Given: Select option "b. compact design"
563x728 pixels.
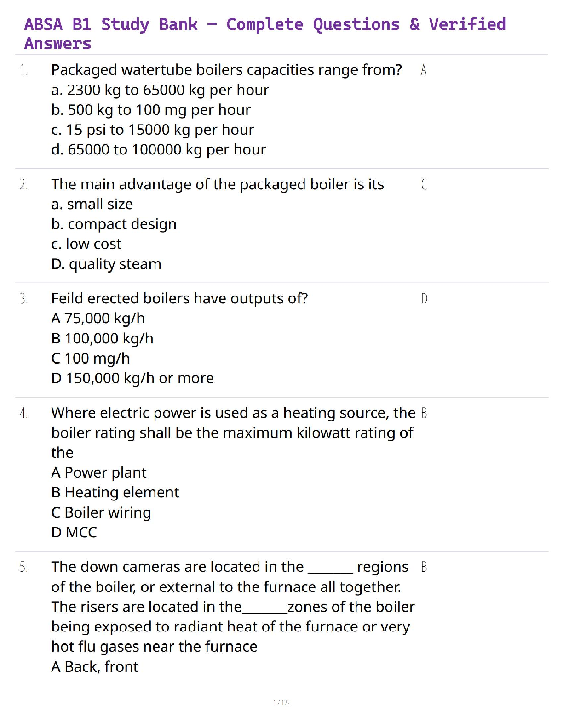Looking at the screenshot, I should [114, 224].
